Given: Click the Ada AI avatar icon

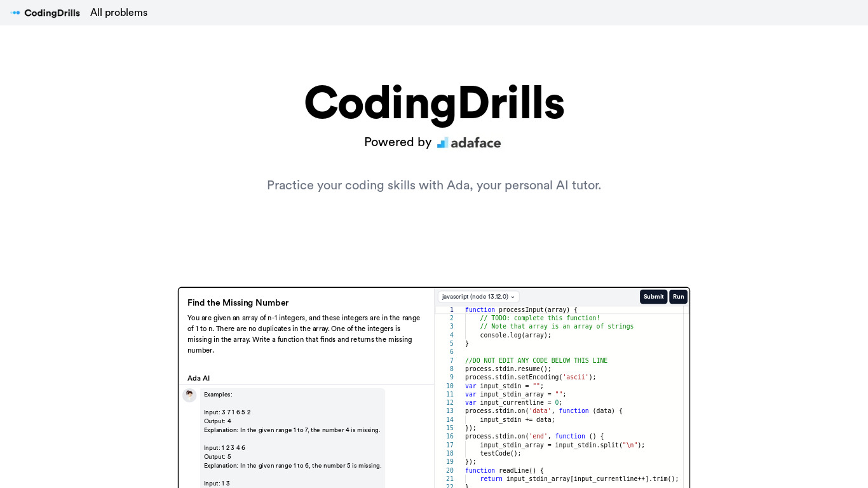Looking at the screenshot, I should [x=189, y=395].
